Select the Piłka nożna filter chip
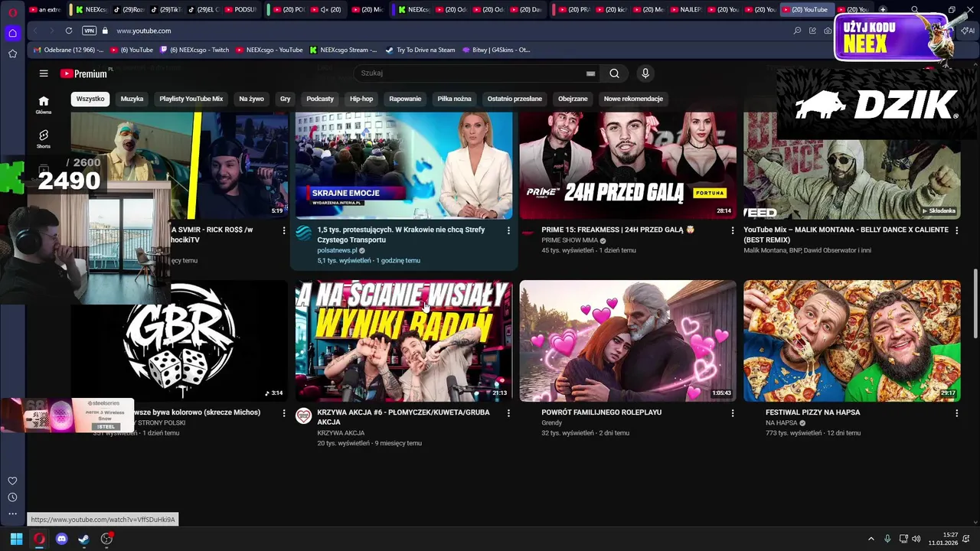This screenshot has height=551, width=980. (x=454, y=99)
